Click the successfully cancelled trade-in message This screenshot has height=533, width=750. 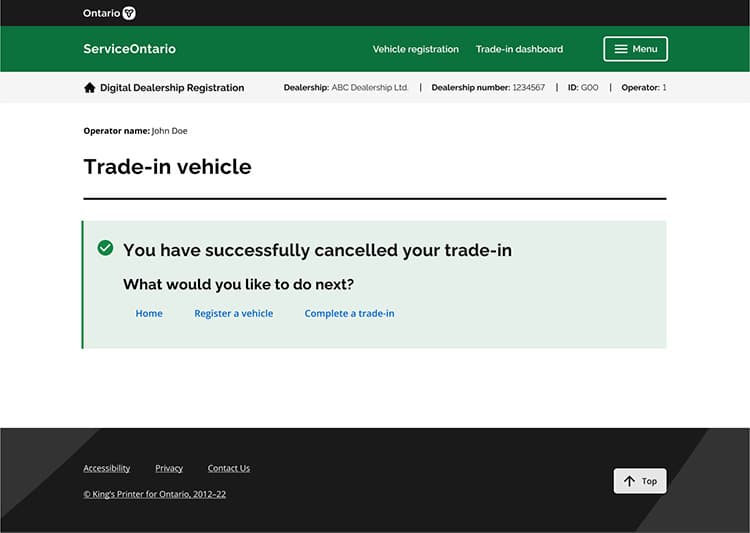tap(317, 250)
